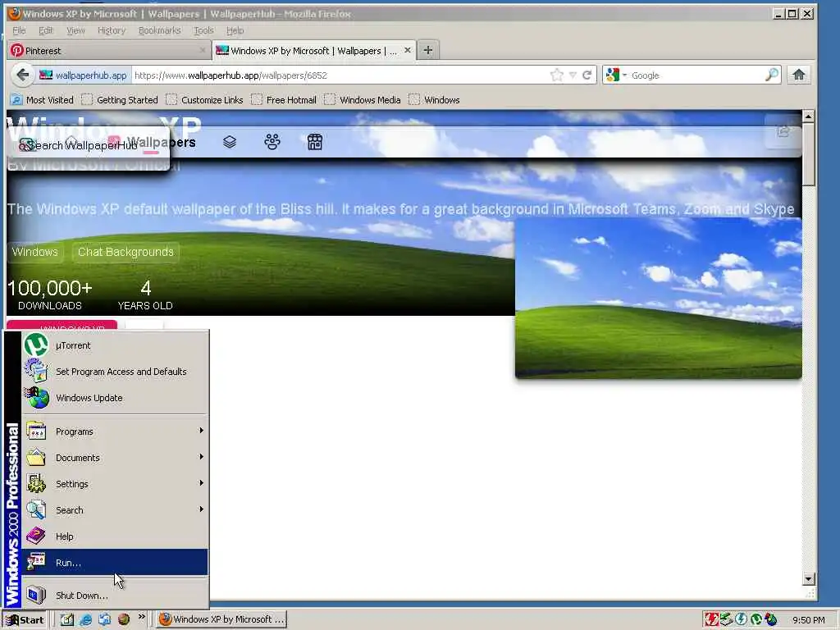Open Most Visited bookmarks folder
Image resolution: width=840 pixels, height=630 pixels.
42,99
